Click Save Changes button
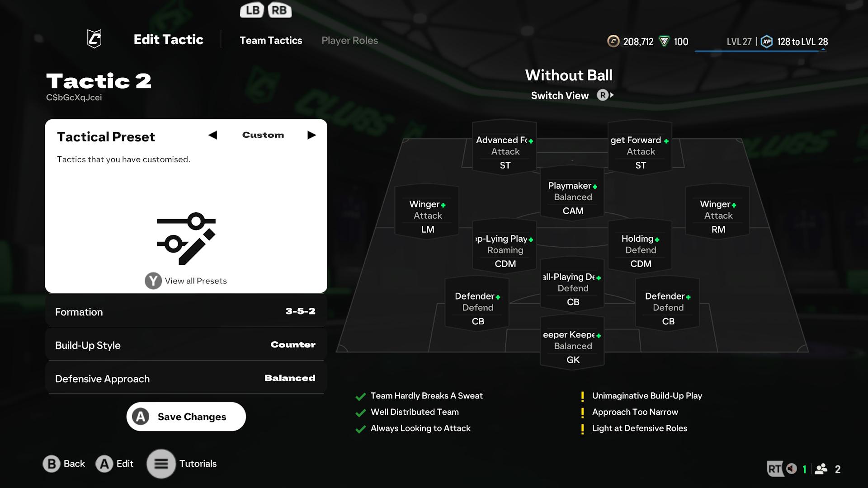This screenshot has width=868, height=488. point(186,417)
